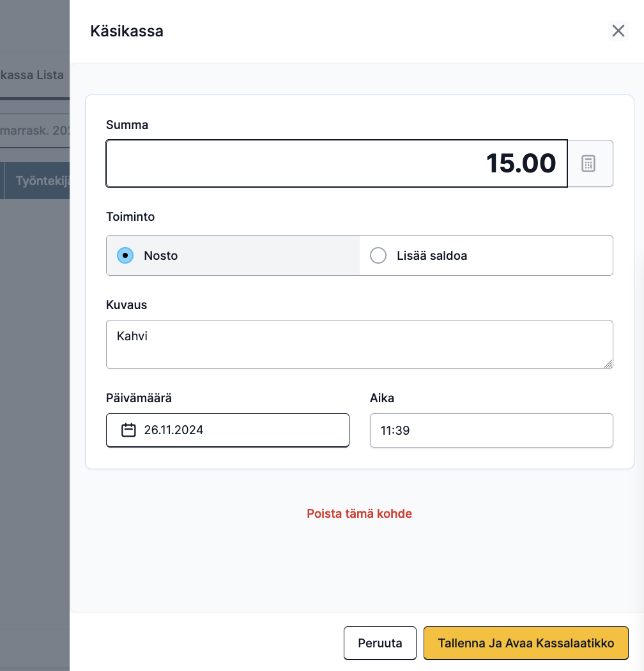Switch to the kassa Lista tab

click(x=32, y=75)
